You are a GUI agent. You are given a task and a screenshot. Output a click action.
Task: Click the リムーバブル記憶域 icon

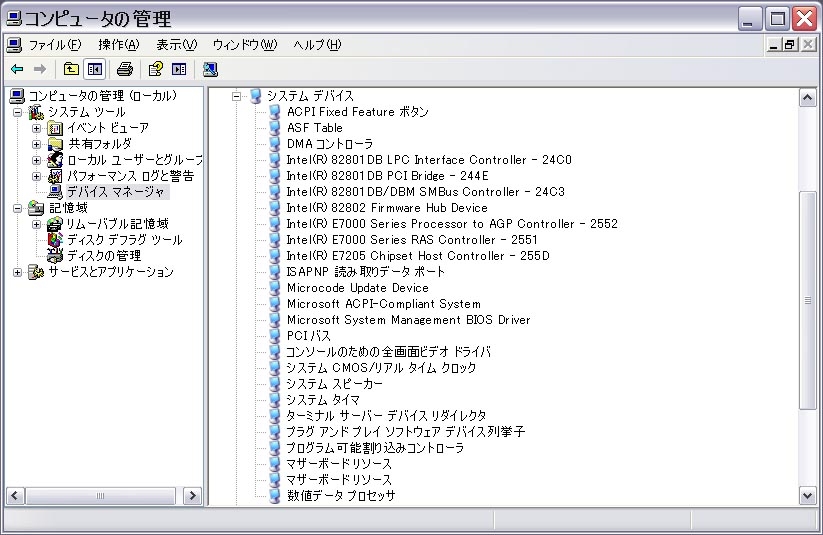55,224
